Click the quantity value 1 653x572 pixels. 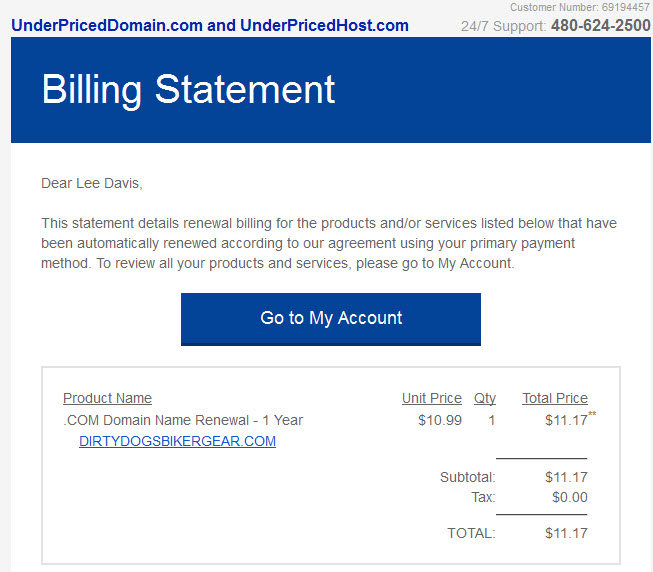click(492, 420)
